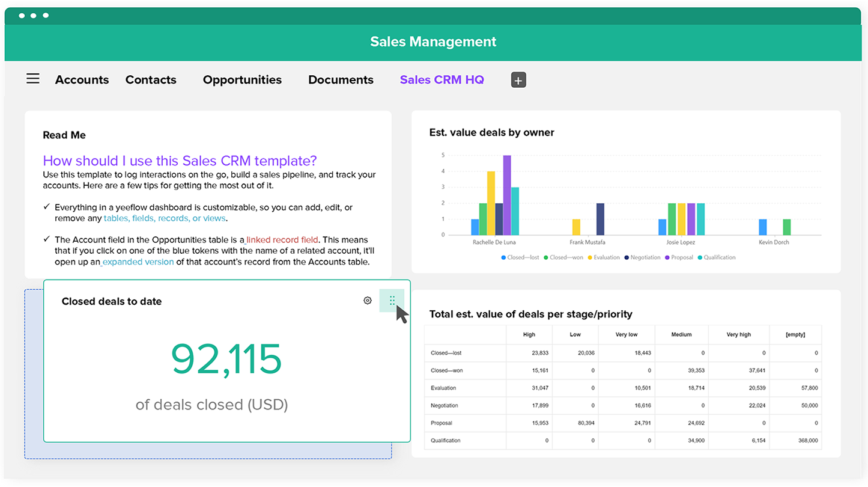Select the 'Evaluation' table row label
Viewport: 868px width, 487px height.
click(x=443, y=388)
